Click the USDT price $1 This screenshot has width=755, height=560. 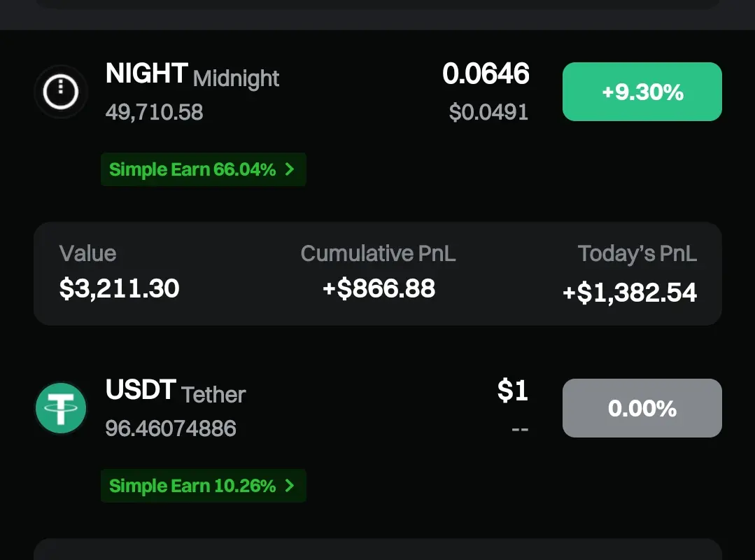coord(512,391)
